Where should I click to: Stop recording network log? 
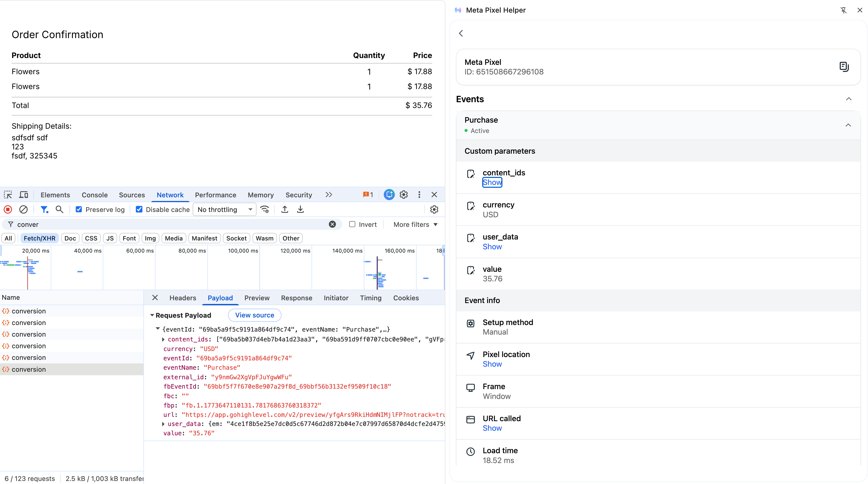pyautogui.click(x=8, y=209)
